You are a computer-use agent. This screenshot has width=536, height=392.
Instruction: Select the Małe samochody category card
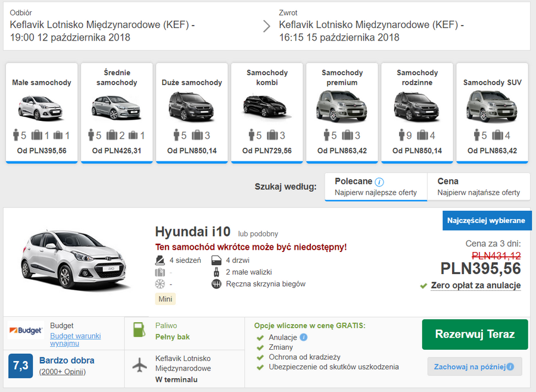coord(42,113)
